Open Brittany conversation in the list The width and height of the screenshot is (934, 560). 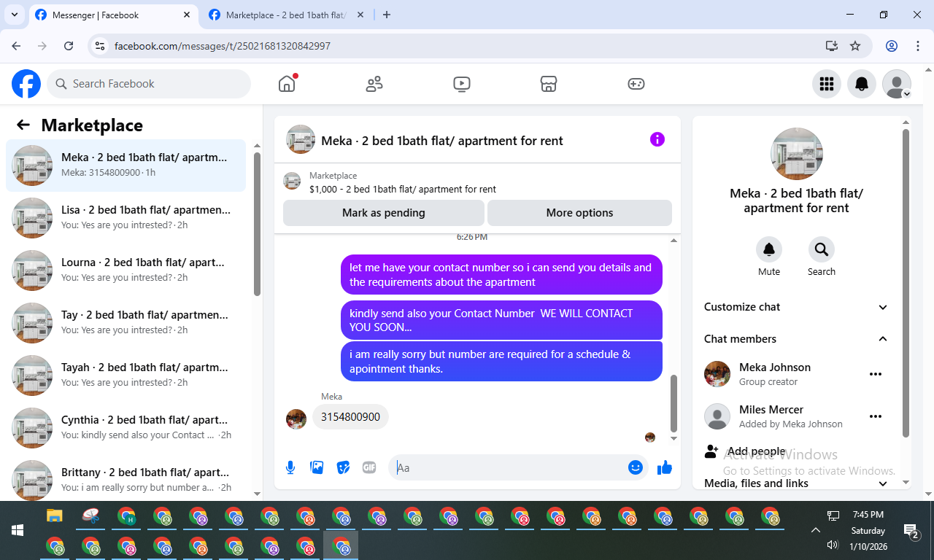126,479
